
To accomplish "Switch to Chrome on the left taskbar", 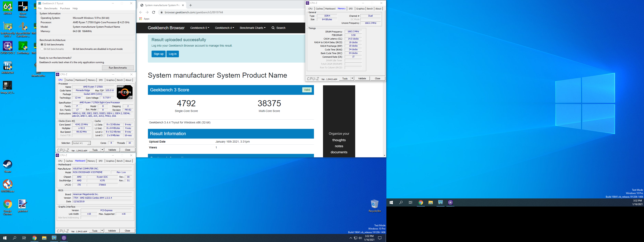I will (34, 238).
